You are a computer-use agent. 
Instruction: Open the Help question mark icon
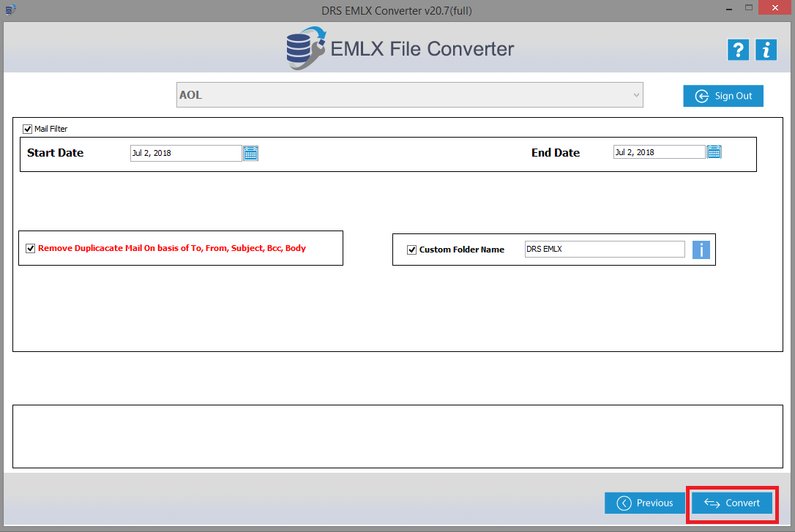(x=738, y=50)
